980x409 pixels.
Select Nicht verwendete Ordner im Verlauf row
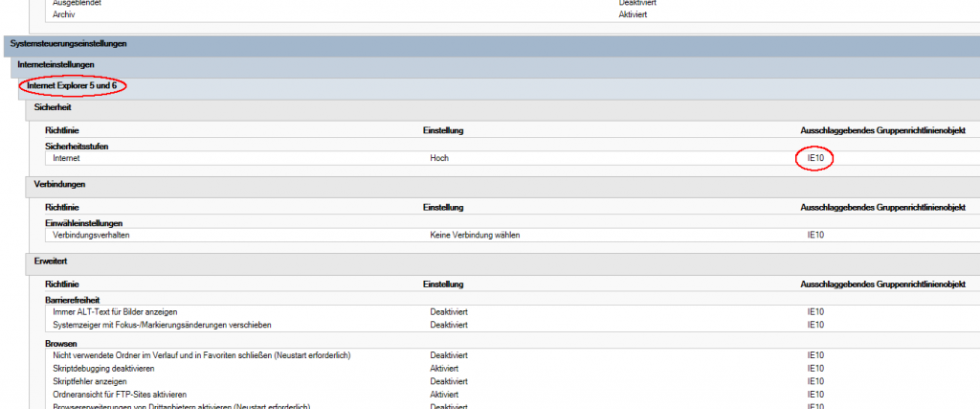coord(201,355)
